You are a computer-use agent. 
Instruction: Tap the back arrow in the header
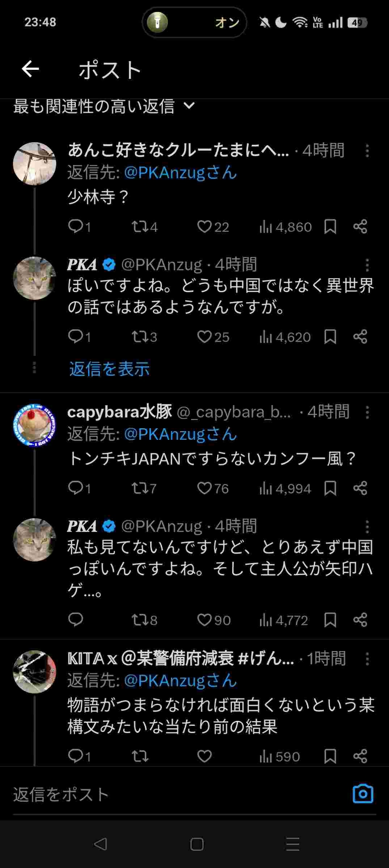(x=30, y=69)
